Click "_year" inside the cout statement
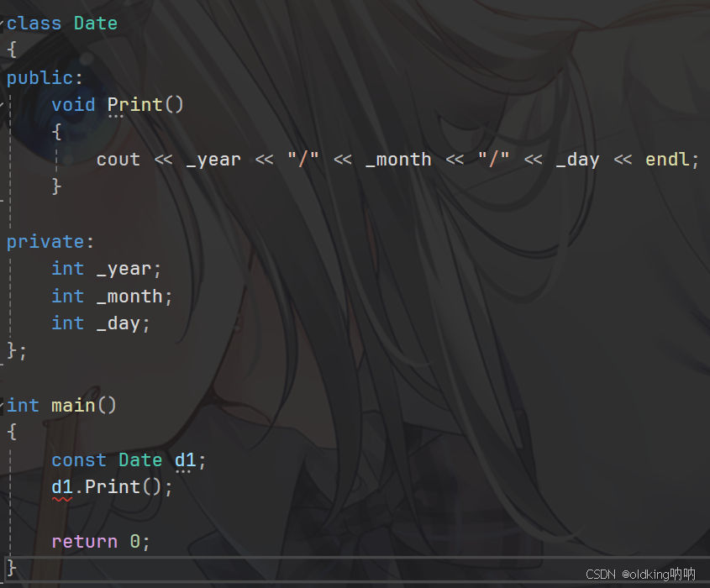Image resolution: width=710 pixels, height=588 pixels. click(213, 160)
